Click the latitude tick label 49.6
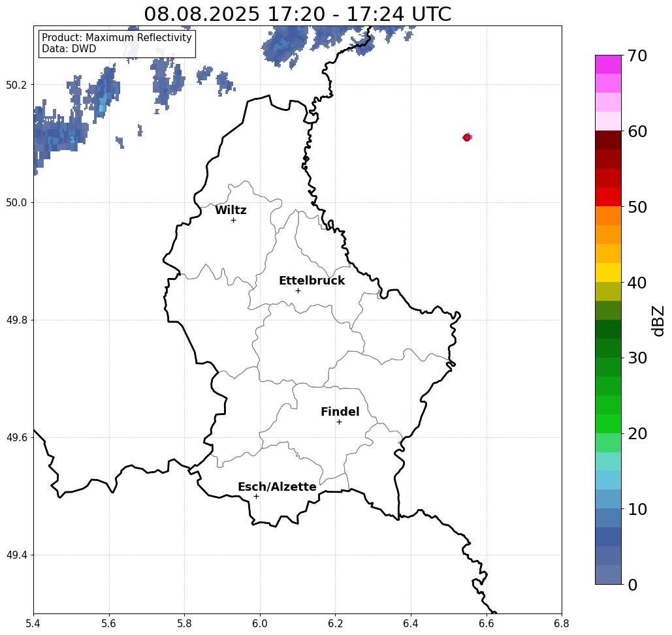Screen dimensions: 672x635 [16, 438]
